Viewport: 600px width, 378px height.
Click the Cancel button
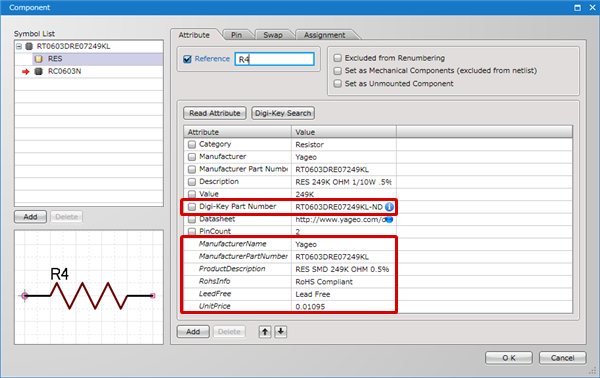pyautogui.click(x=562, y=358)
